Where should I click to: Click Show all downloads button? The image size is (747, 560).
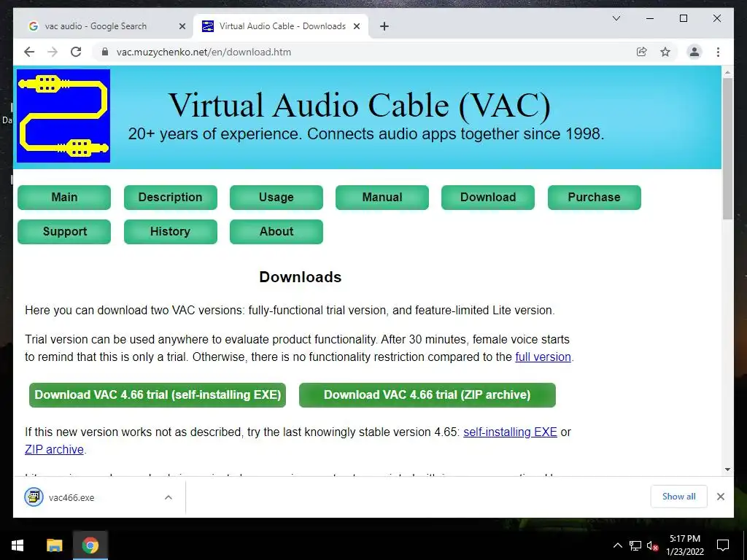tap(679, 497)
